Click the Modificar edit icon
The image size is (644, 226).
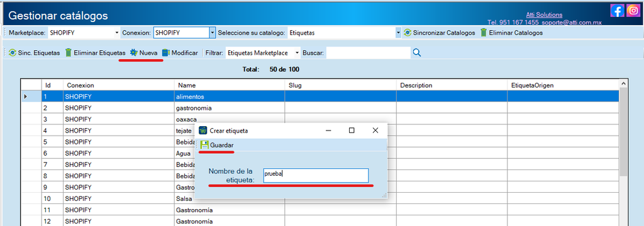(x=166, y=53)
